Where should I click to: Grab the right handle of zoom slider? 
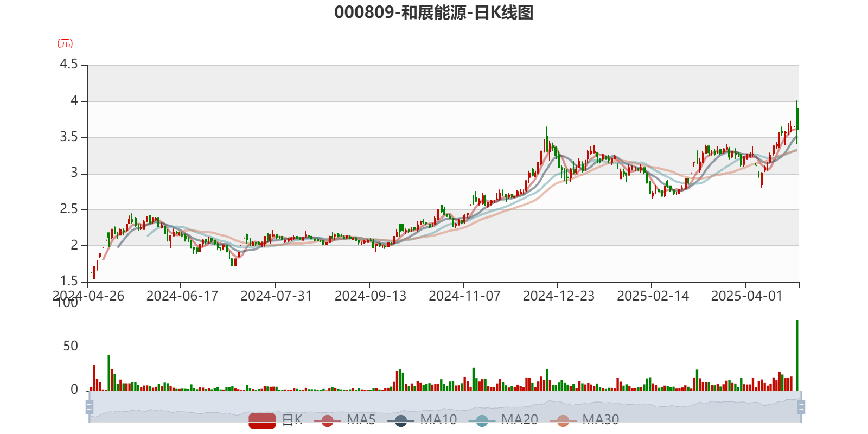801,407
